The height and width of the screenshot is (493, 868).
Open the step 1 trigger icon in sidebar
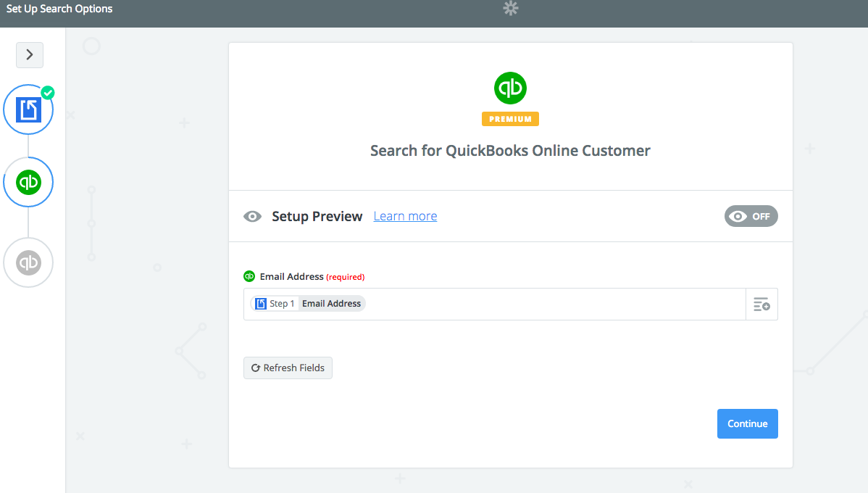(x=28, y=109)
